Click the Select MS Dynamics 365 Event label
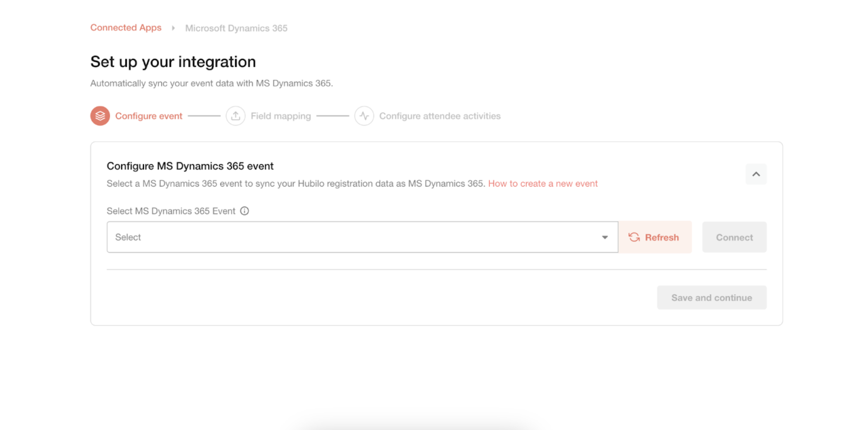This screenshot has height=430, width=868. pyautogui.click(x=171, y=211)
